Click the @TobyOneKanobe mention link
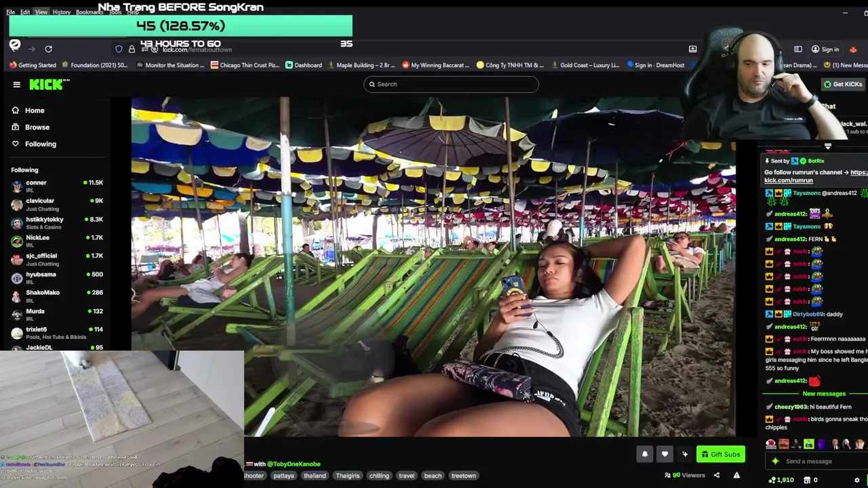Viewport: 868px width, 488px height. pyautogui.click(x=294, y=464)
